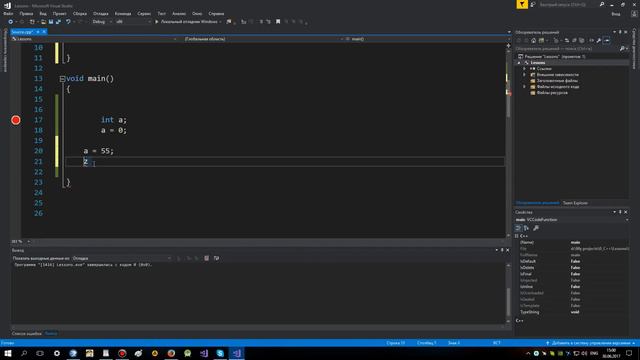Click Solution Explorer Collapse All icon

pyautogui.click(x=574, y=40)
